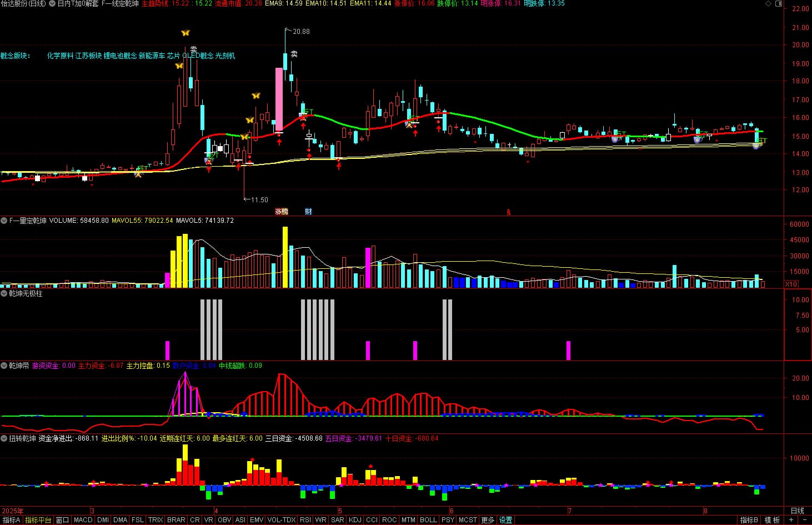The width and height of the screenshot is (812, 525).
Task: Open the 扭转乾坤 indicator dropdown arrow
Action: (4, 438)
